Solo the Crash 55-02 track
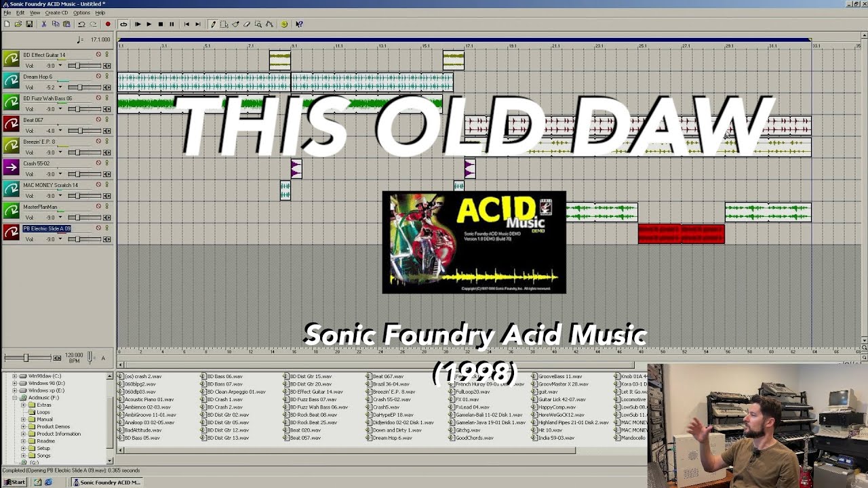Viewport: 868px width, 488px height. pos(106,163)
